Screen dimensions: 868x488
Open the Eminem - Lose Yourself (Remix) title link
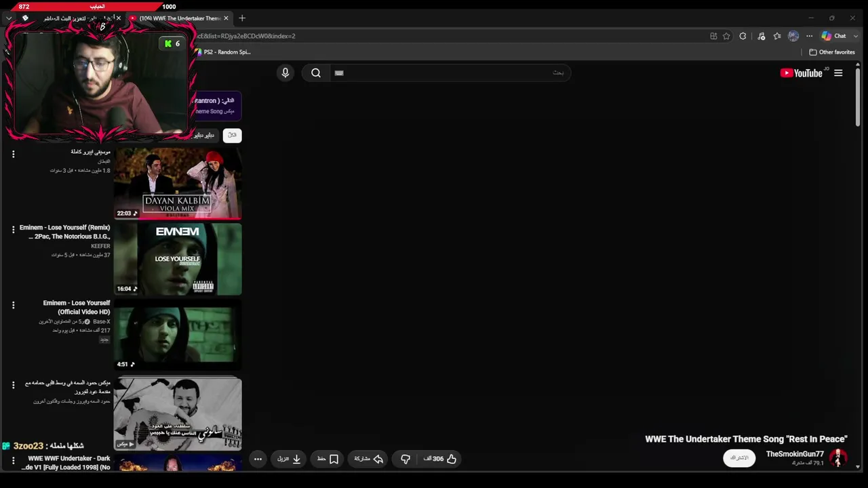click(64, 232)
